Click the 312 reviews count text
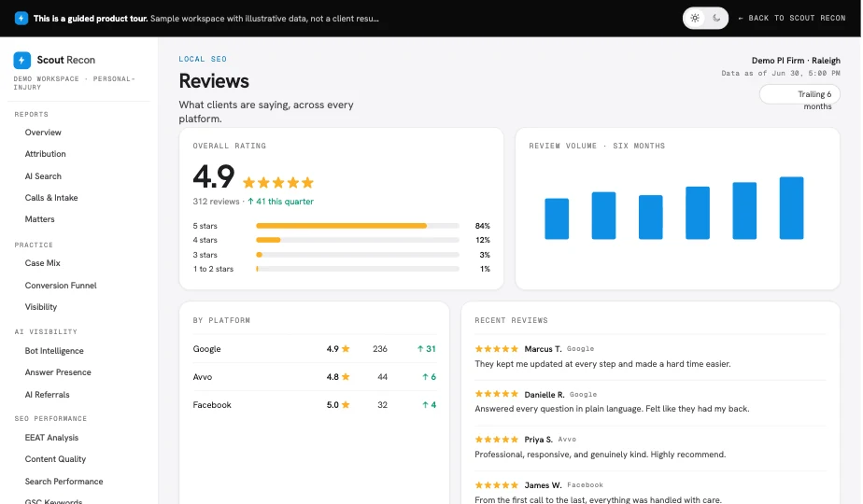The height and width of the screenshot is (504, 863). click(216, 202)
